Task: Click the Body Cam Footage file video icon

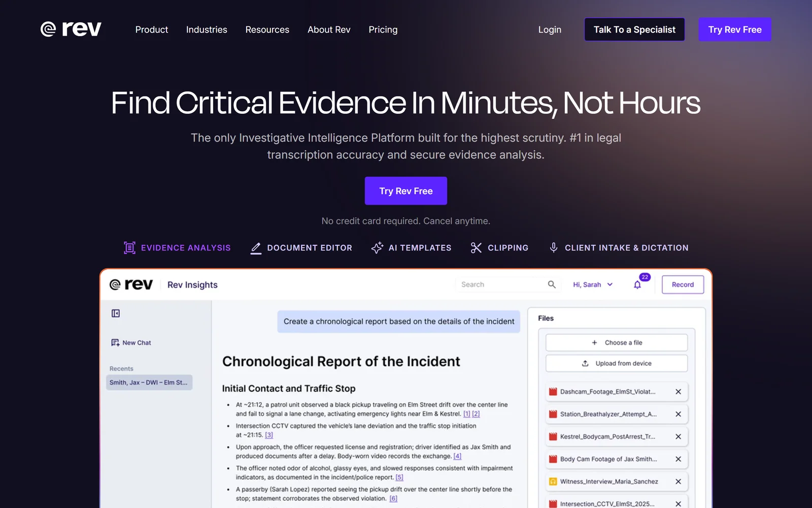Action: [553, 459]
